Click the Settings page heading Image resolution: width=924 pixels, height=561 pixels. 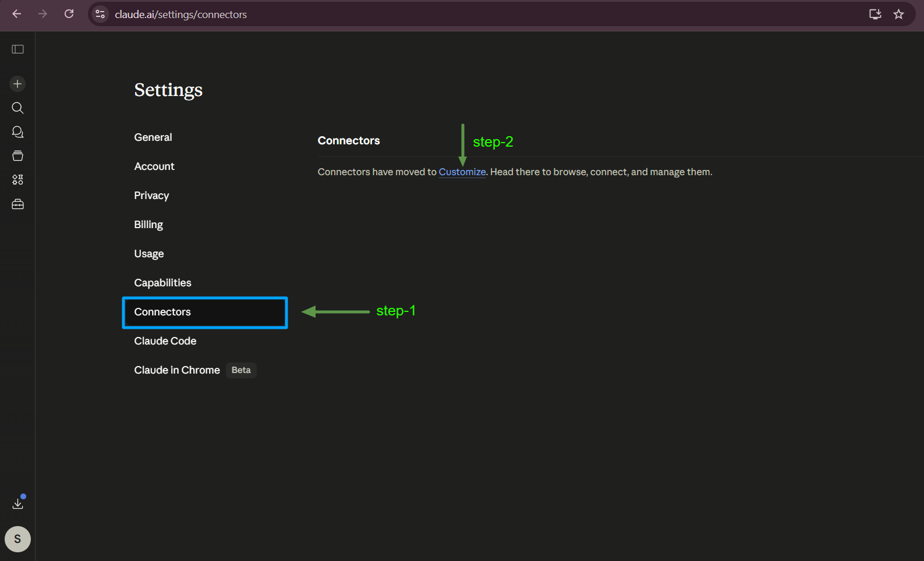pyautogui.click(x=168, y=90)
